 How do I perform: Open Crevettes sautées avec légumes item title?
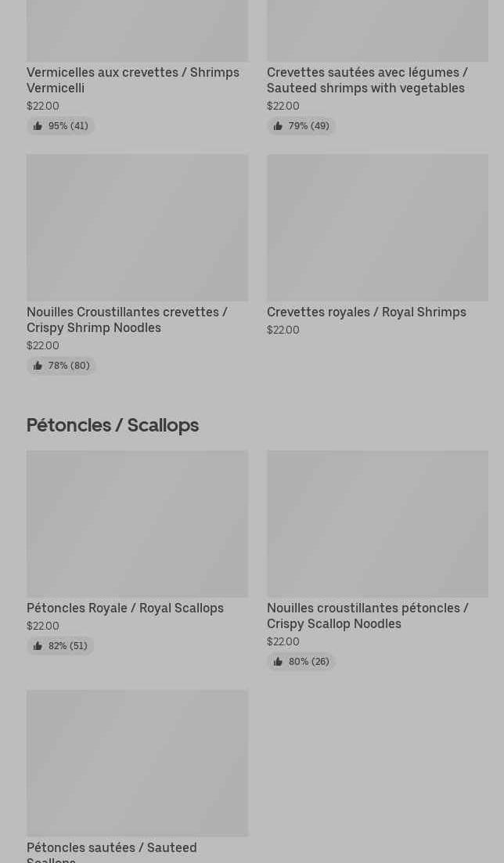click(x=367, y=80)
